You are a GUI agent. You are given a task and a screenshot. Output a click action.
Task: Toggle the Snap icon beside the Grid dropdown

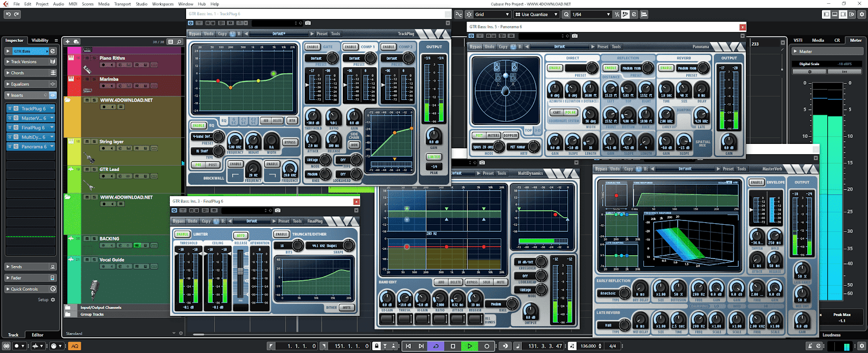coord(469,14)
